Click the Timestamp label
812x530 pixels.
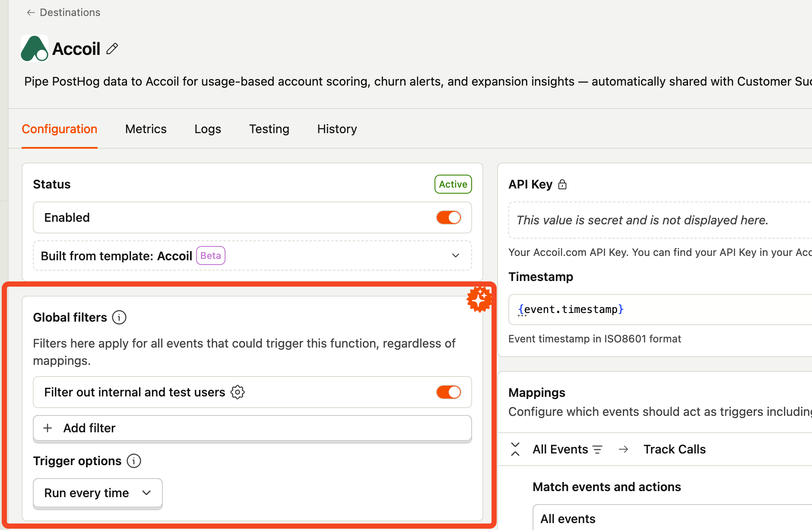click(x=541, y=277)
